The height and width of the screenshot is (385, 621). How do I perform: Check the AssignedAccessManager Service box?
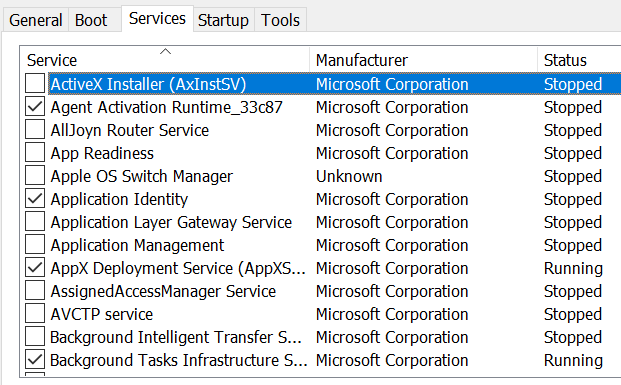pos(35,290)
